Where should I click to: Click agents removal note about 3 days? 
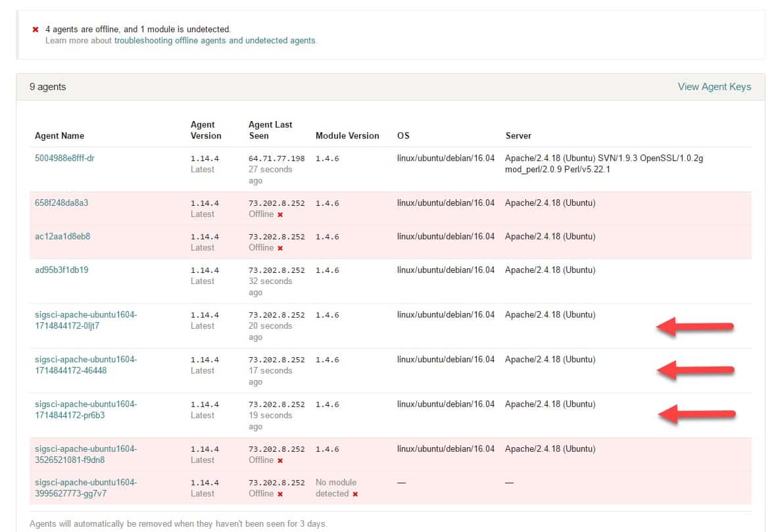click(x=178, y=523)
